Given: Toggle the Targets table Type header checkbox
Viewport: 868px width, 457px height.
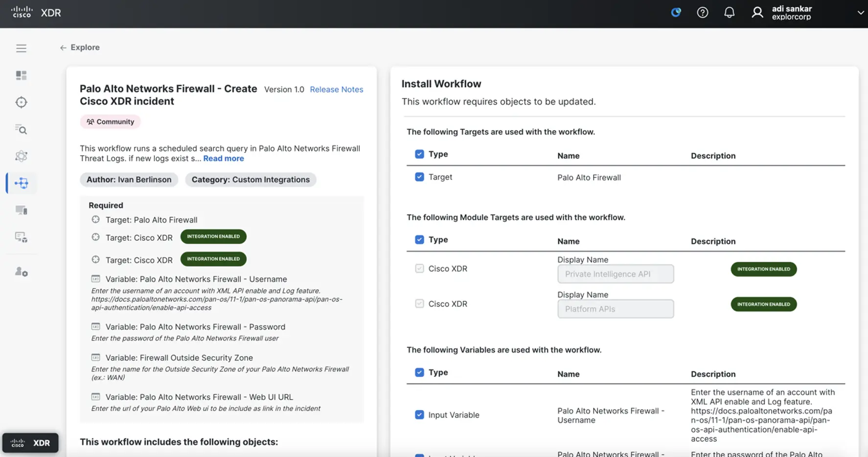Looking at the screenshot, I should (x=419, y=154).
